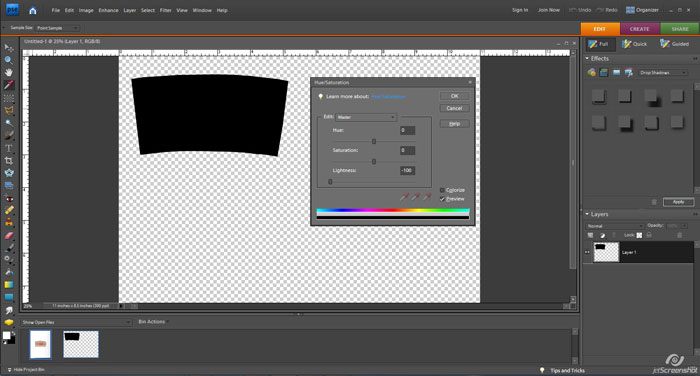This screenshot has height=376, width=700.
Task: Select the Eraser tool
Action: [x=8, y=235]
